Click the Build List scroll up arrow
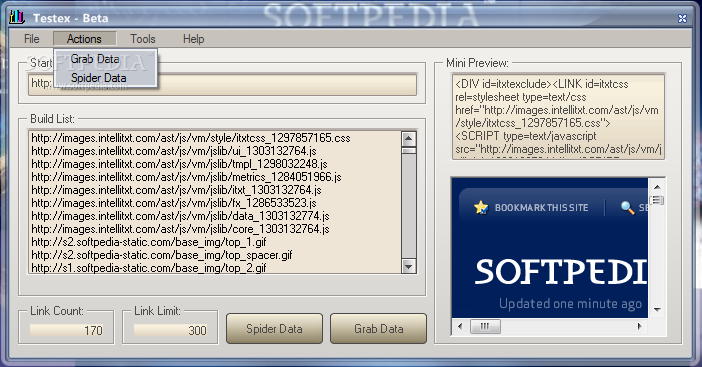 point(408,139)
